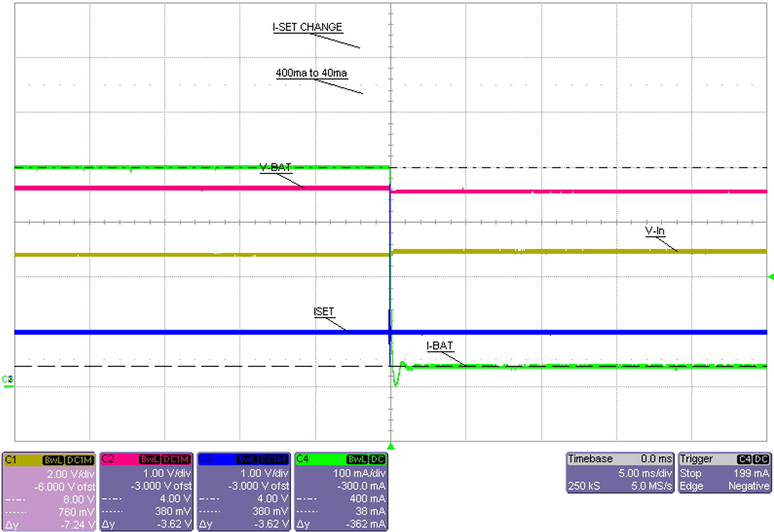Click the 199 mA trigger level value
The width and height of the screenshot is (774, 532).
752,473
